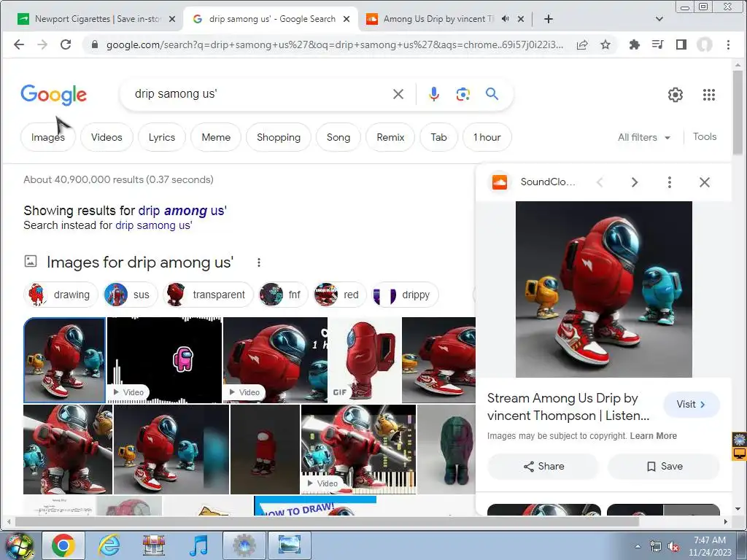Filter results by Images
Screen dimensions: 747x560
(47, 137)
